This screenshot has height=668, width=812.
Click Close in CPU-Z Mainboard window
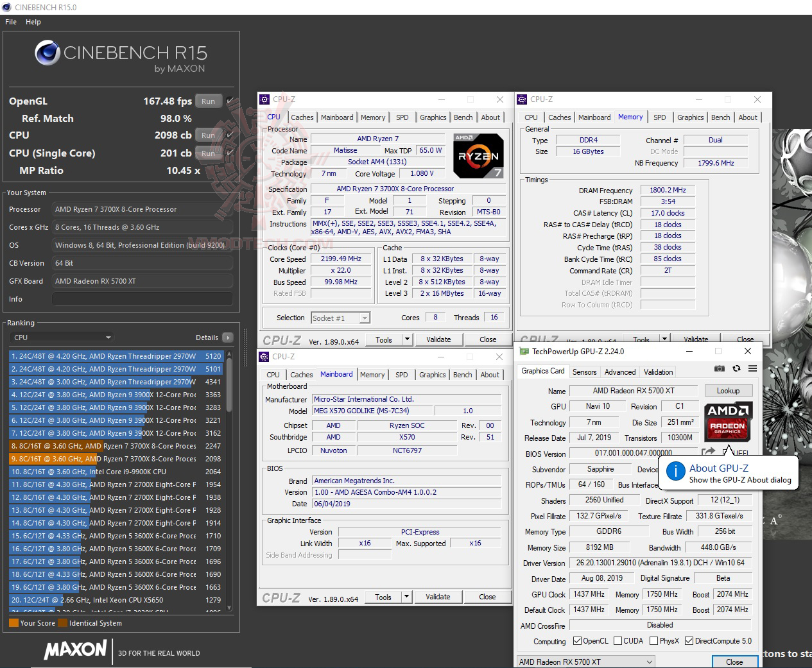coord(487,597)
